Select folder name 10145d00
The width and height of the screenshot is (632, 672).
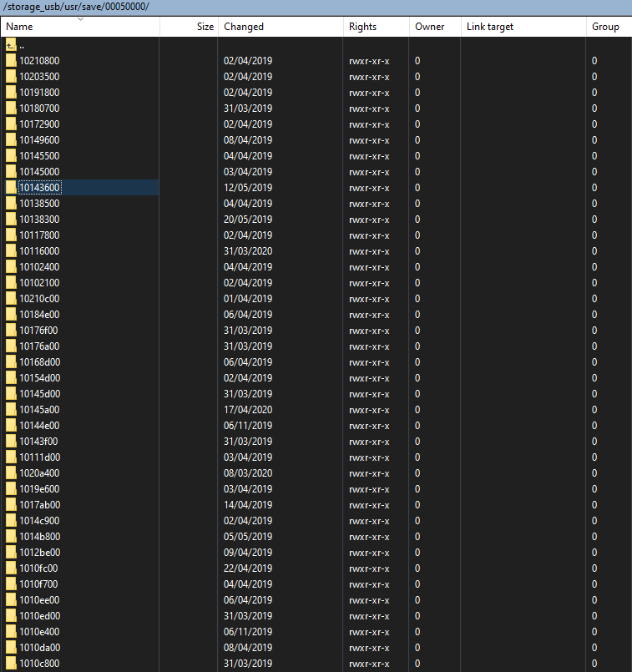click(40, 394)
